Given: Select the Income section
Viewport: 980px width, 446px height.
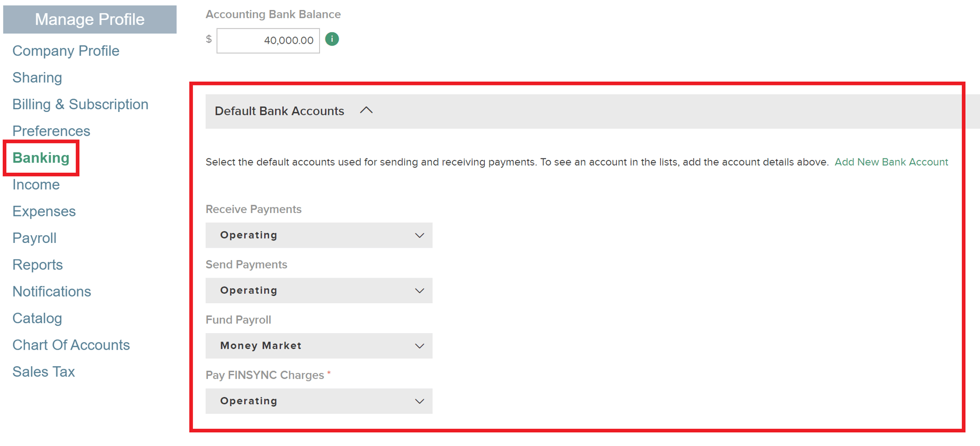Looking at the screenshot, I should pyautogui.click(x=36, y=185).
